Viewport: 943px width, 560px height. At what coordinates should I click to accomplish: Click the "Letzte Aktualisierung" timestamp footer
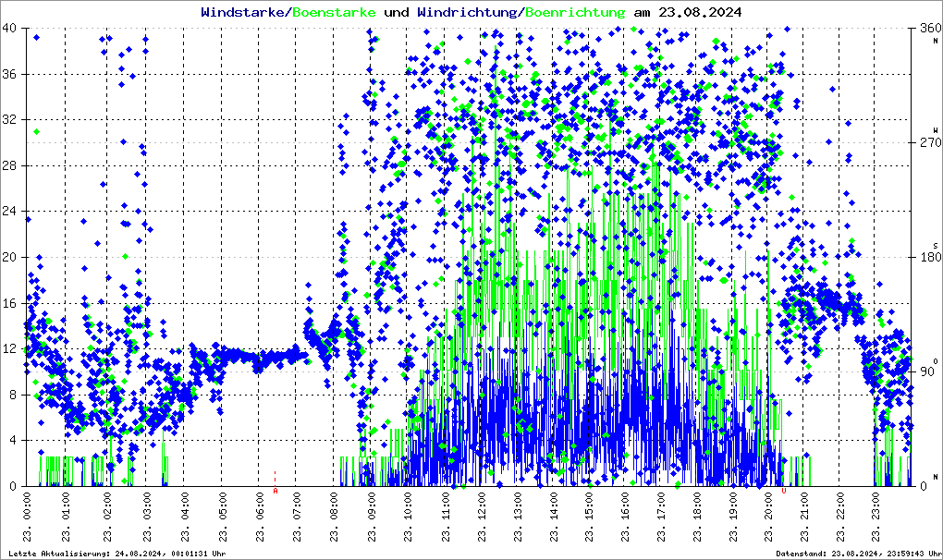118,554
